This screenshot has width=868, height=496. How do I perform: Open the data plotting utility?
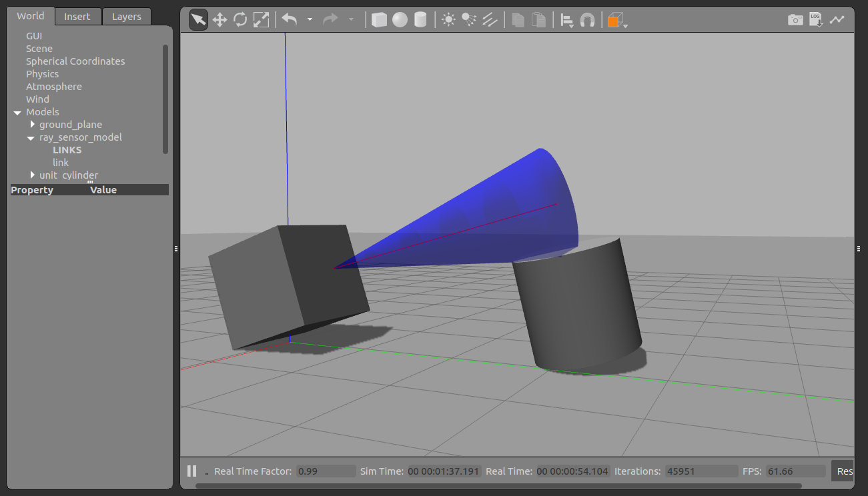pos(837,19)
